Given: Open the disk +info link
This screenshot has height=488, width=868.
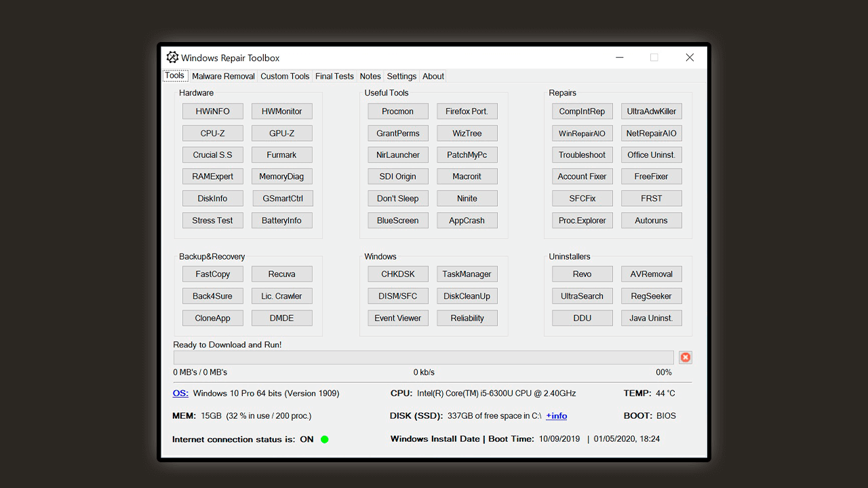Looking at the screenshot, I should (556, 416).
